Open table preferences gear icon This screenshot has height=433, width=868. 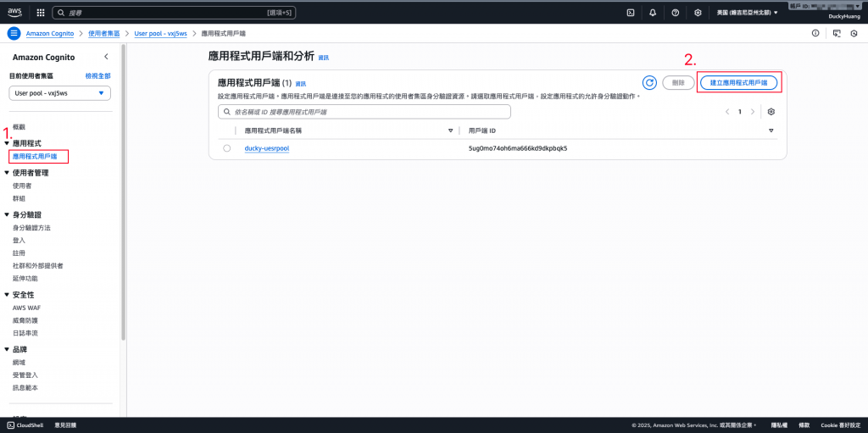pyautogui.click(x=771, y=111)
